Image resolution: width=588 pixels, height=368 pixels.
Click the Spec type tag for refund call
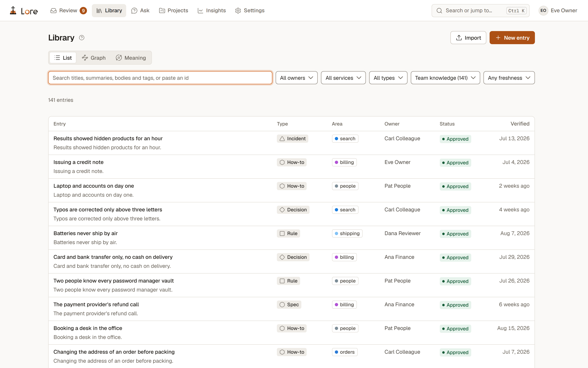[289, 305]
